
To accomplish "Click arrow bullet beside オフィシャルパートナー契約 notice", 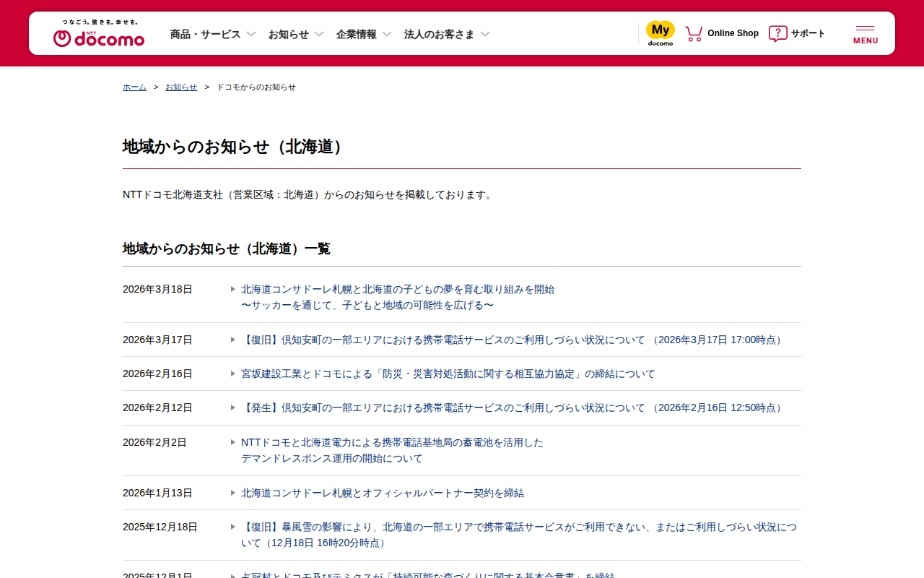I will point(233,493).
